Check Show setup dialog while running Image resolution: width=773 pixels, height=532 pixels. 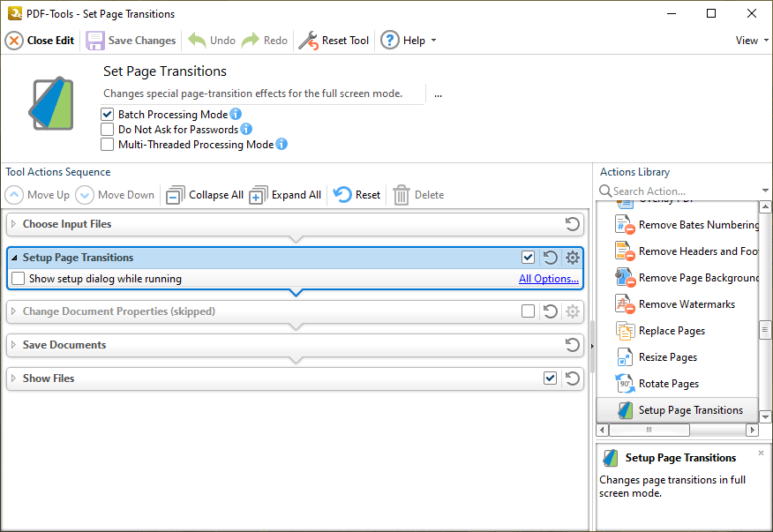[19, 279]
